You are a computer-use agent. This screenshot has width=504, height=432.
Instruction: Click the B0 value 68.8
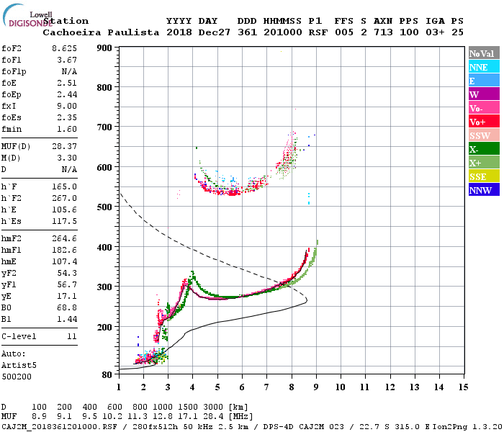pos(67,307)
